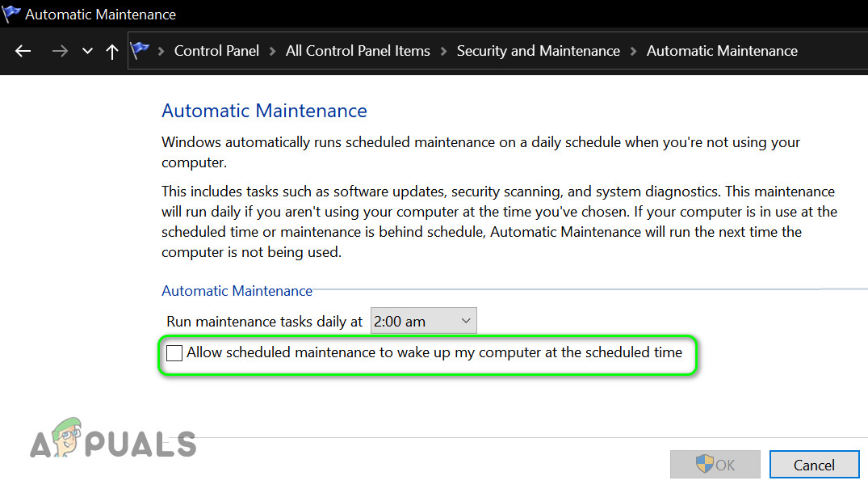Go to Control Panel breadcrumb
The height and width of the screenshot is (493, 868).
click(x=216, y=51)
